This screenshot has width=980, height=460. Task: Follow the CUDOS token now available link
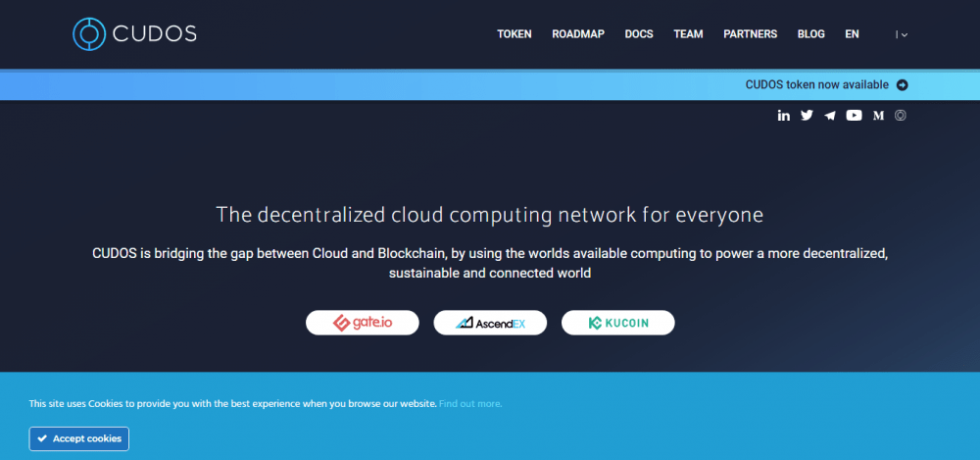817,85
